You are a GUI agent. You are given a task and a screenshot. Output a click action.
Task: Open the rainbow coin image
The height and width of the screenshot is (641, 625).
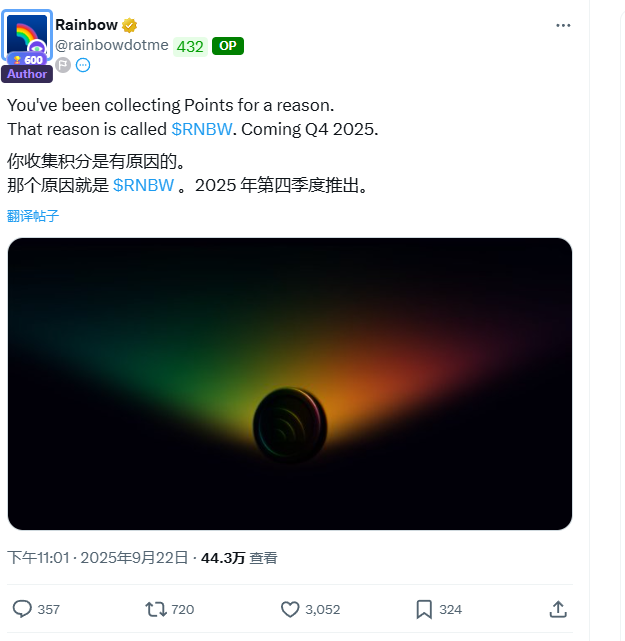tap(290, 384)
